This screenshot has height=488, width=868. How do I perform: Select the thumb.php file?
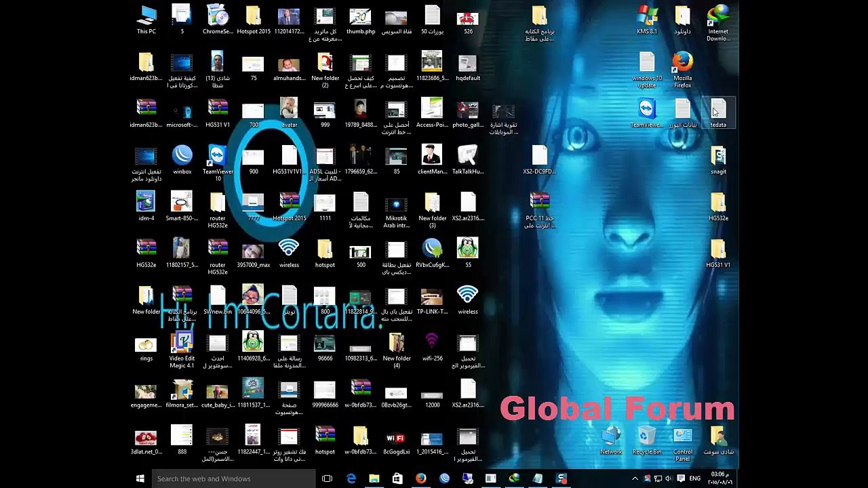click(x=361, y=20)
